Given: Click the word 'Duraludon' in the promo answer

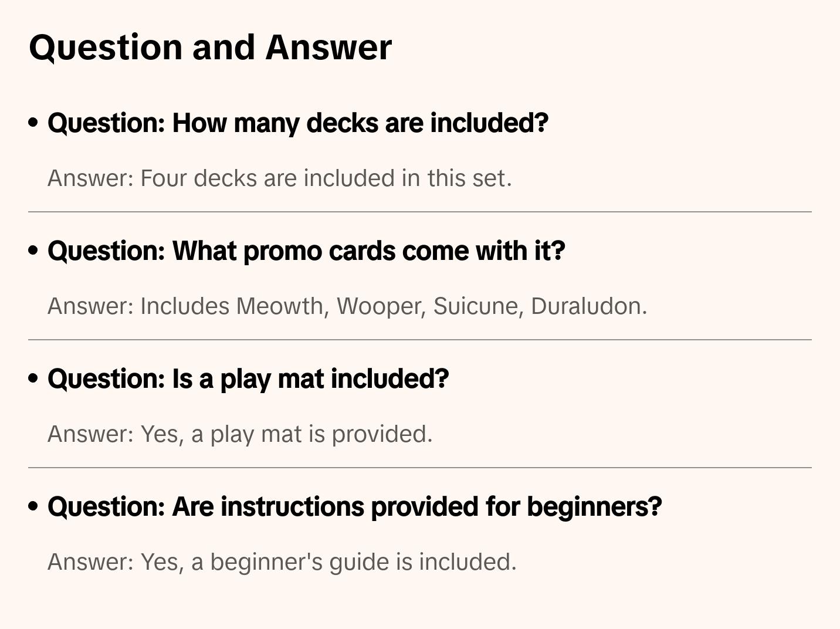Looking at the screenshot, I should pos(586,306).
